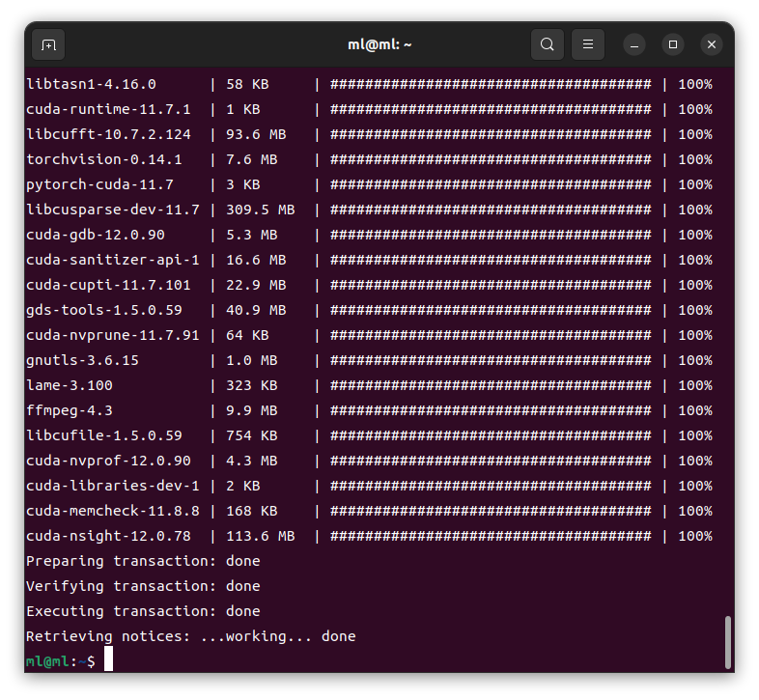Viewport: 759px width, 700px height.
Task: Click 100% on the torchvision row
Action: [695, 159]
